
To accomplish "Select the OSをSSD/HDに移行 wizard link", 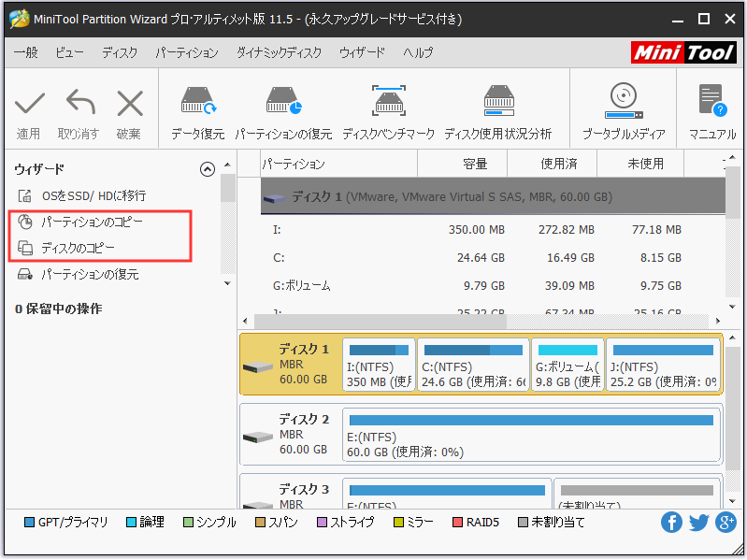I will click(93, 195).
